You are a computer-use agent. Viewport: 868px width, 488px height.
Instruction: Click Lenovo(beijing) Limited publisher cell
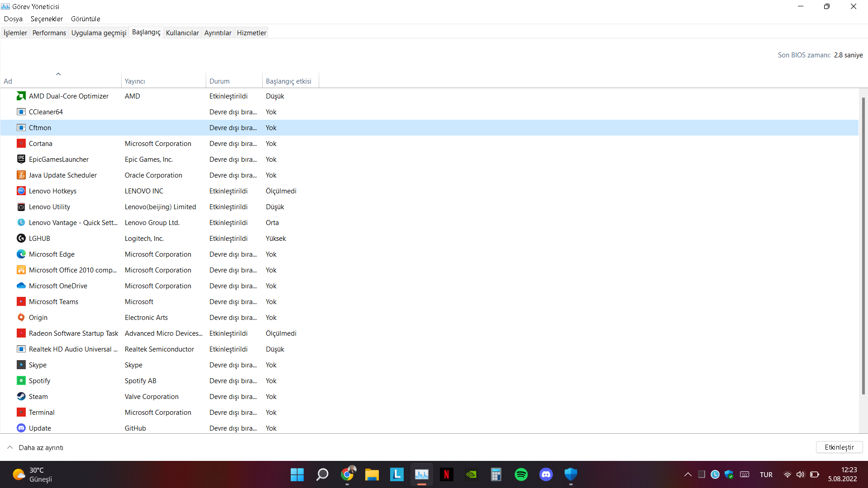pos(160,206)
